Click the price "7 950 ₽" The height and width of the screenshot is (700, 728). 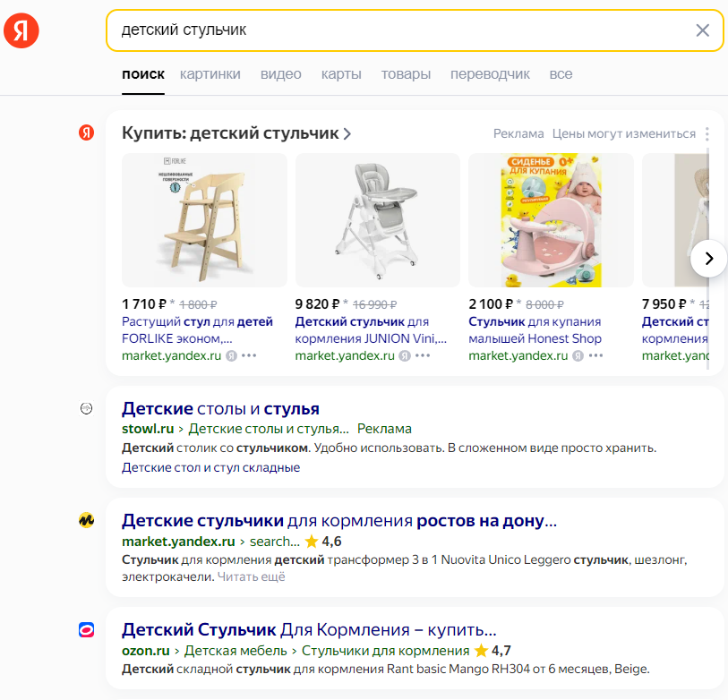[x=664, y=304]
